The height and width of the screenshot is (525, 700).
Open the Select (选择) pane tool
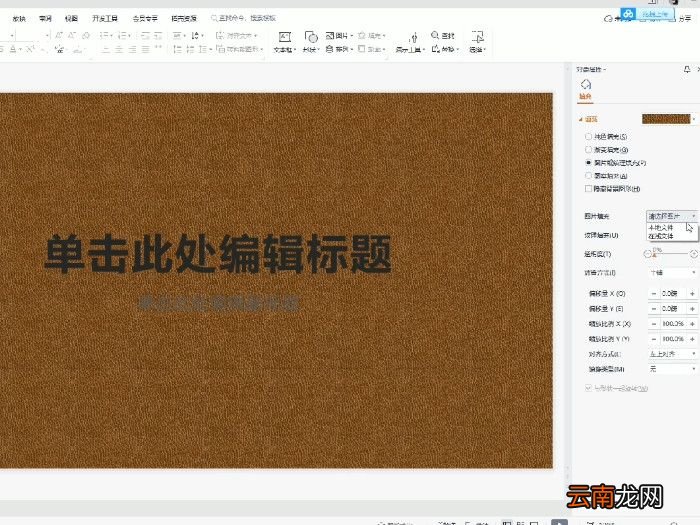[x=477, y=42]
